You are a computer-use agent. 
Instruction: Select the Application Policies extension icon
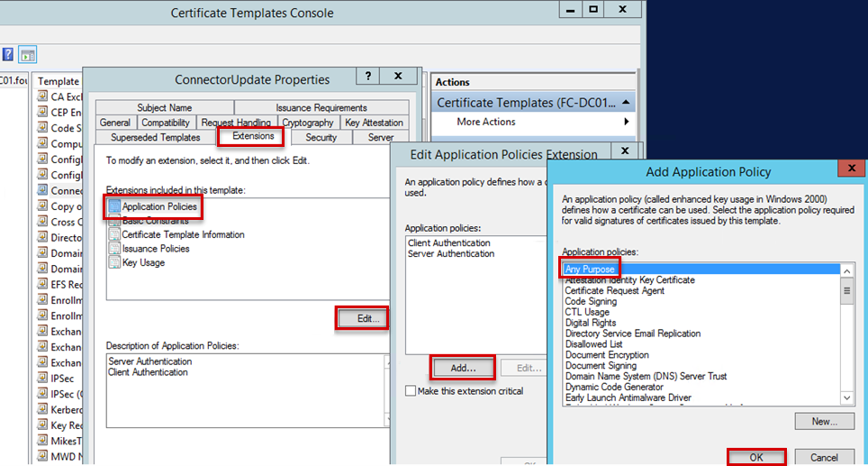(x=113, y=207)
